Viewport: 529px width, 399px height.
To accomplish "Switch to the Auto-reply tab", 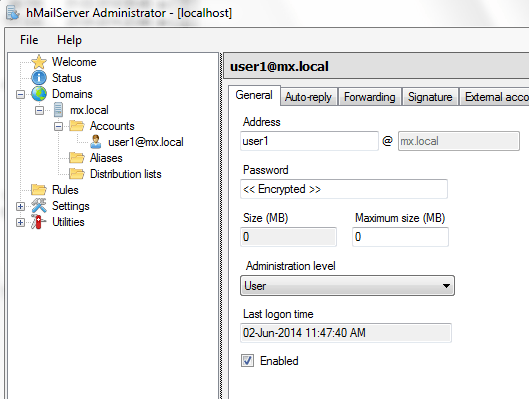I will [308, 97].
